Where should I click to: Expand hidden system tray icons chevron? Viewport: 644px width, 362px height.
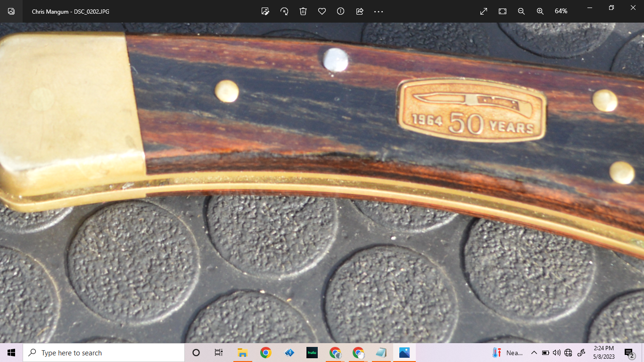[534, 353]
